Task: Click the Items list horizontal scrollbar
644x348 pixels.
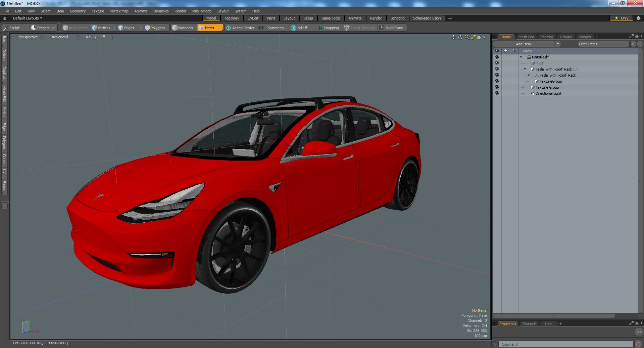Action: 554,316
